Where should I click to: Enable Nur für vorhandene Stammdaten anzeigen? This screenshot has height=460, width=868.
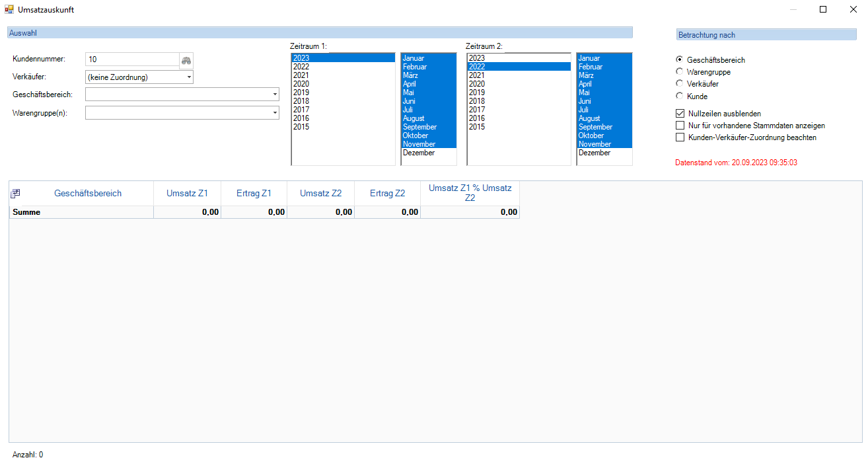(x=680, y=126)
